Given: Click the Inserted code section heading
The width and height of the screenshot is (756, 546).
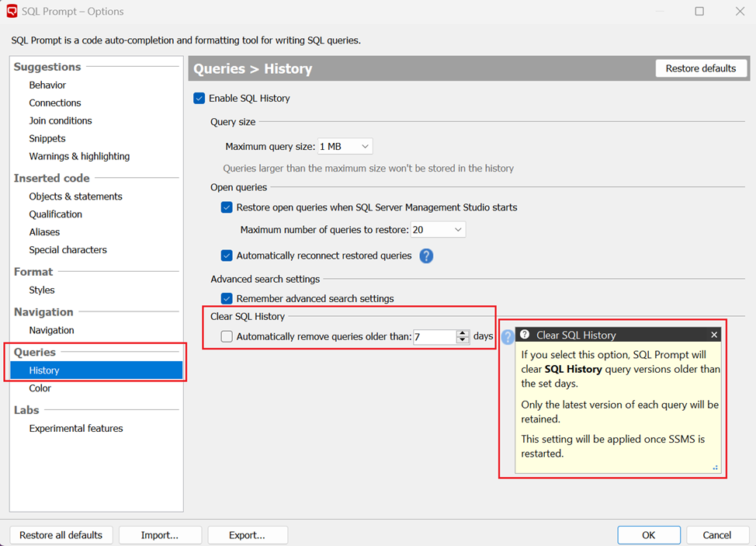Looking at the screenshot, I should pyautogui.click(x=51, y=179).
